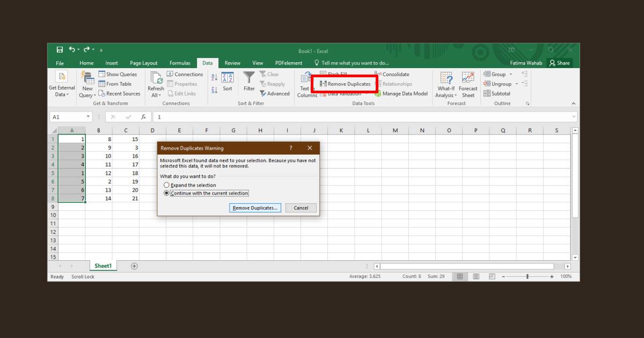This screenshot has width=644, height=338.
Task: Sort Z to A descending icon
Action: pyautogui.click(x=214, y=90)
